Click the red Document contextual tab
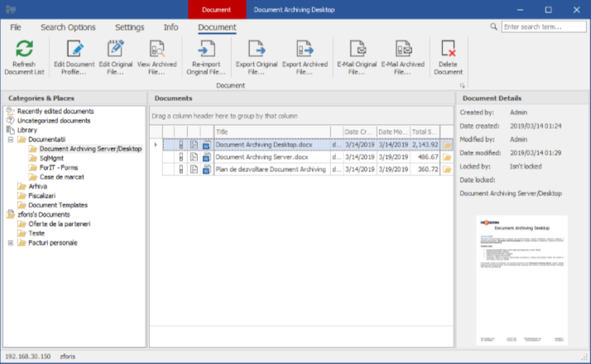Screen dimensions: 591x364 pyautogui.click(x=217, y=9)
